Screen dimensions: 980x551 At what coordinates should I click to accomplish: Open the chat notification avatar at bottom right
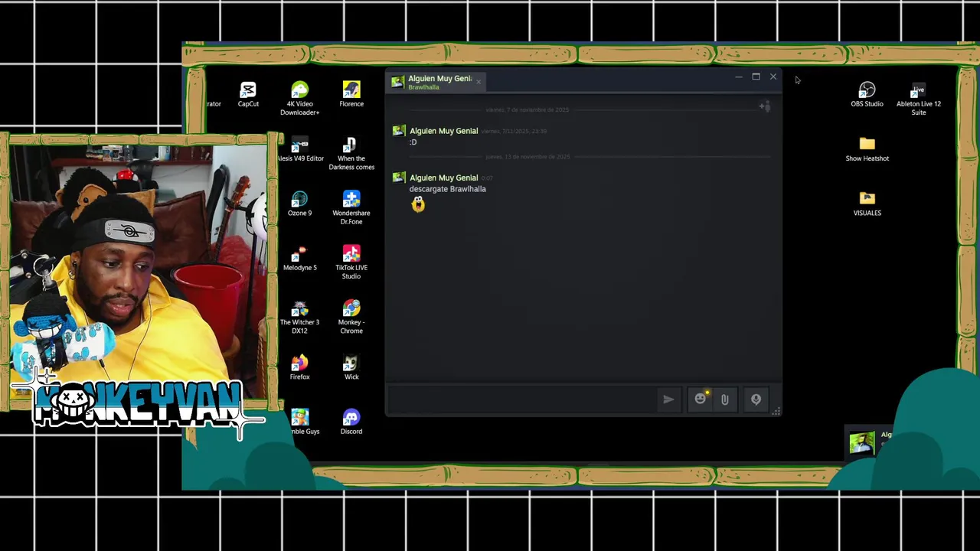click(x=861, y=442)
